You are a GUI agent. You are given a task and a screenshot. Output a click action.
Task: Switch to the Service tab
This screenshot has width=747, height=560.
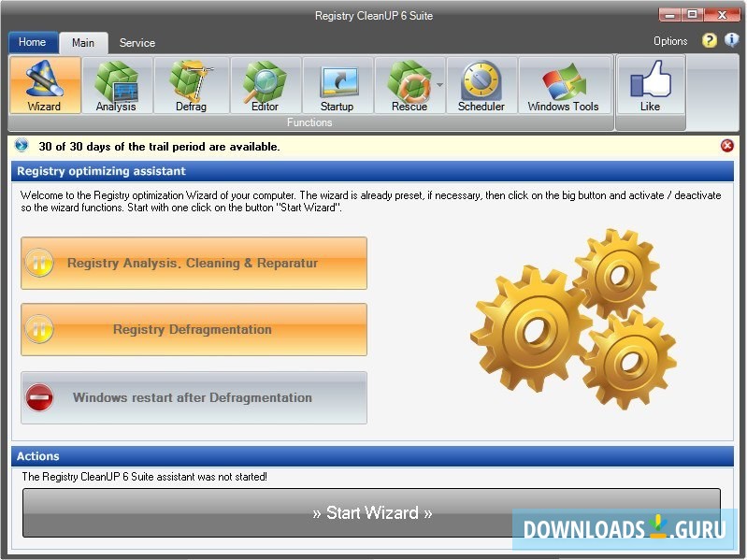137,43
